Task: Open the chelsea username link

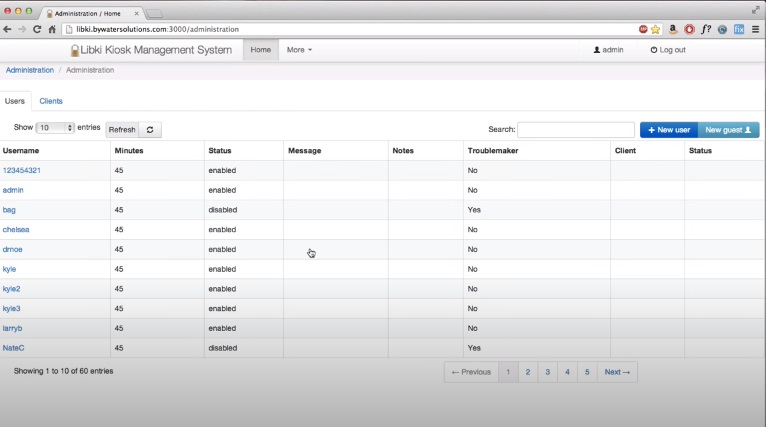Action: (16, 229)
